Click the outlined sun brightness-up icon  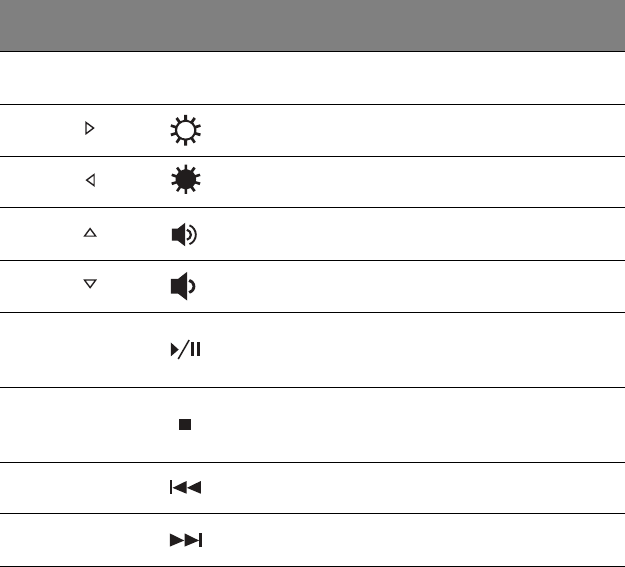coord(185,130)
